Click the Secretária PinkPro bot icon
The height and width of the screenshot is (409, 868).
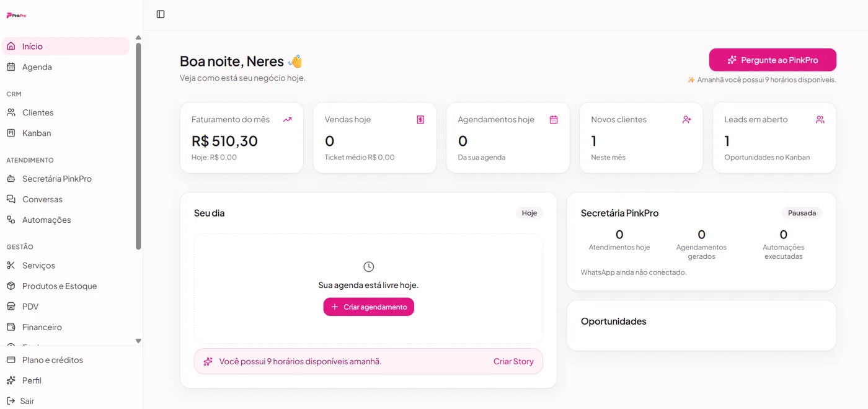coord(11,179)
